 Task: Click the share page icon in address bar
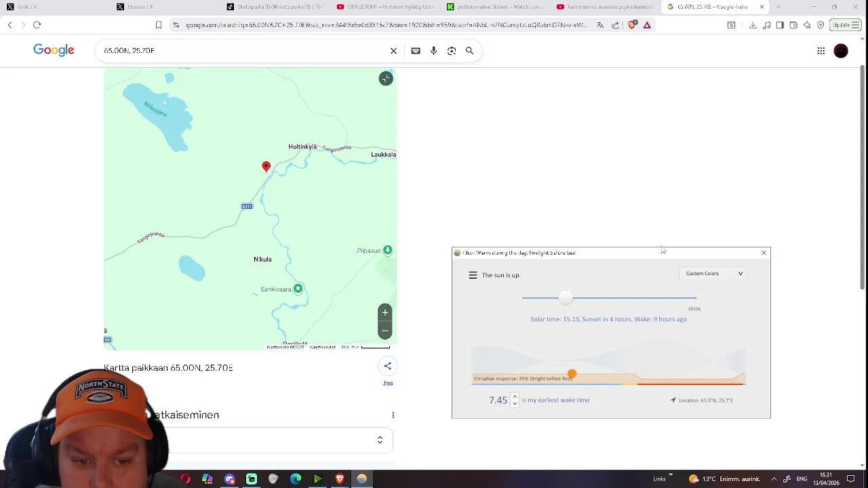click(x=615, y=25)
